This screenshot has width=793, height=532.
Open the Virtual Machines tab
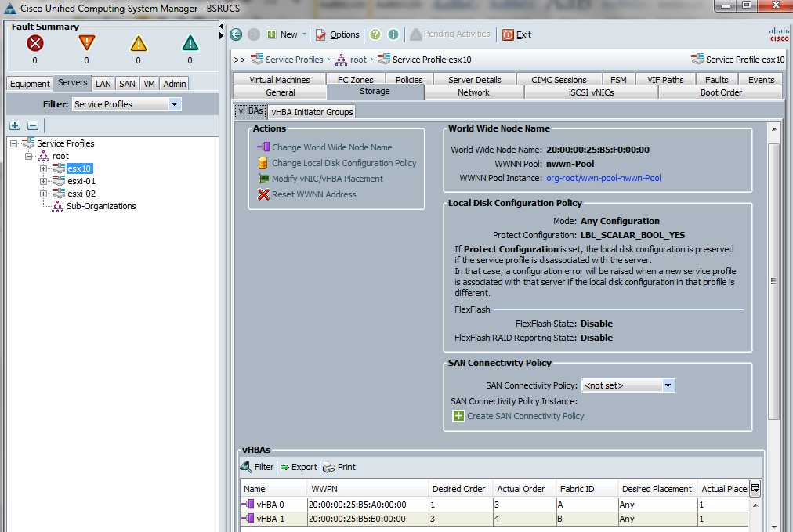[x=279, y=79]
